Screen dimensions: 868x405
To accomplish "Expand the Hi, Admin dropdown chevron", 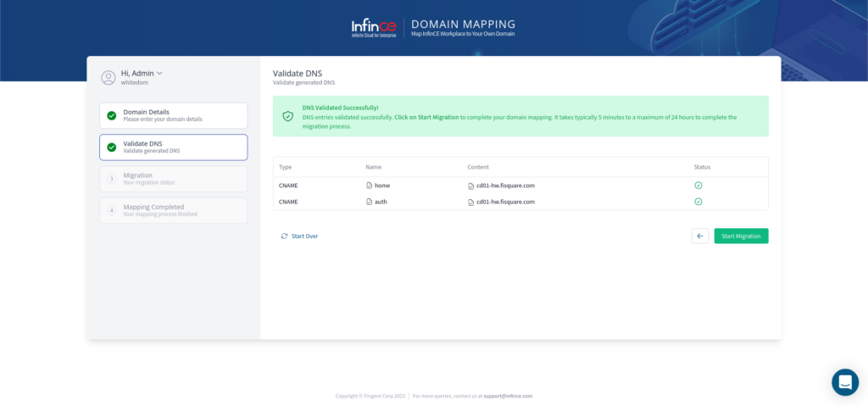I will tap(159, 73).
